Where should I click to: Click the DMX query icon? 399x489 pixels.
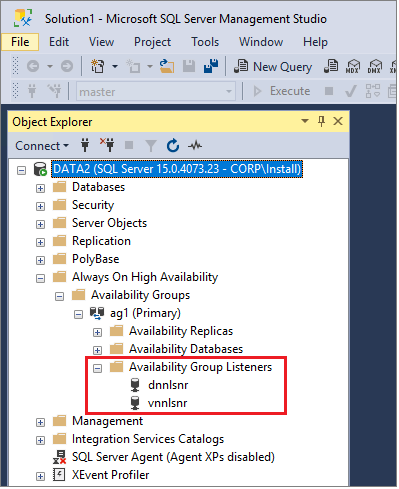pyautogui.click(x=375, y=66)
